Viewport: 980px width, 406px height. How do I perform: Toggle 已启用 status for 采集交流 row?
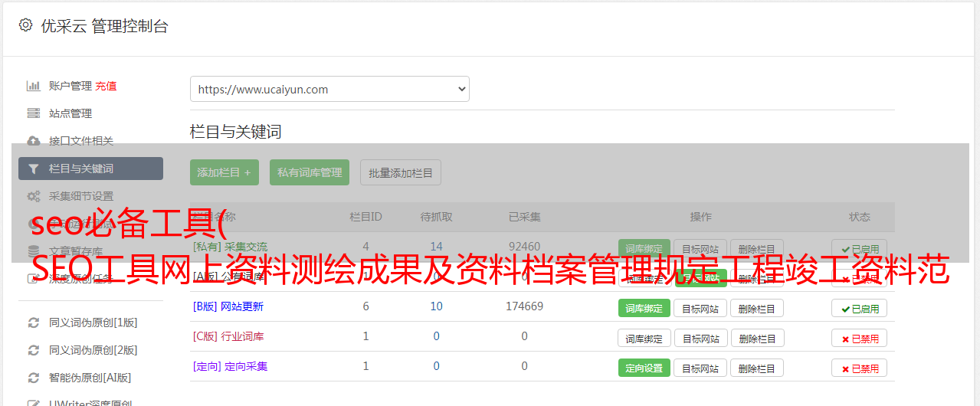pyautogui.click(x=860, y=248)
